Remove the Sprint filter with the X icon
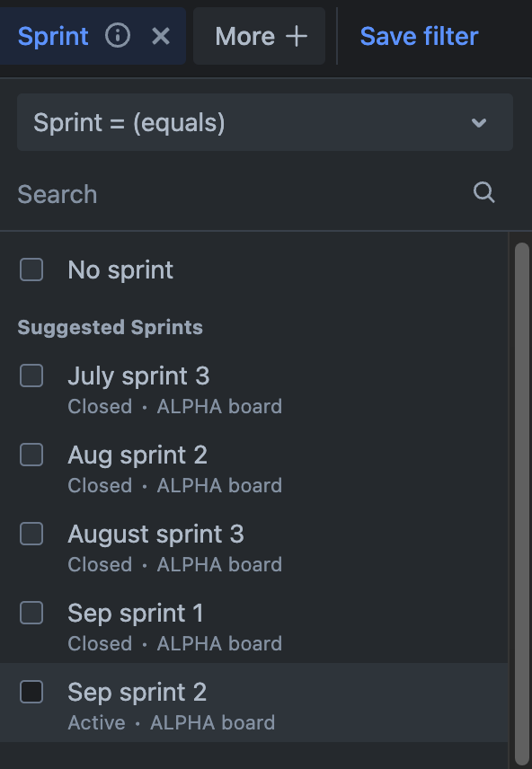The image size is (532, 769). click(x=161, y=36)
